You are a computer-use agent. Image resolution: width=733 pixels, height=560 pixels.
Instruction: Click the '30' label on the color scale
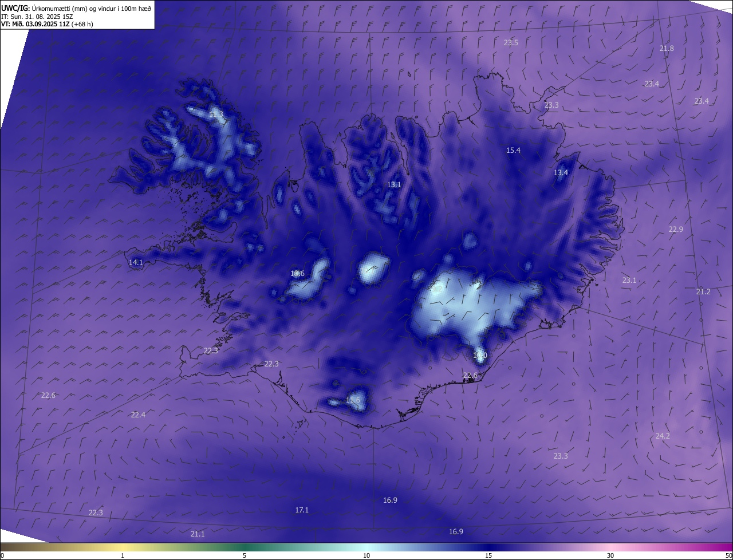click(x=610, y=555)
